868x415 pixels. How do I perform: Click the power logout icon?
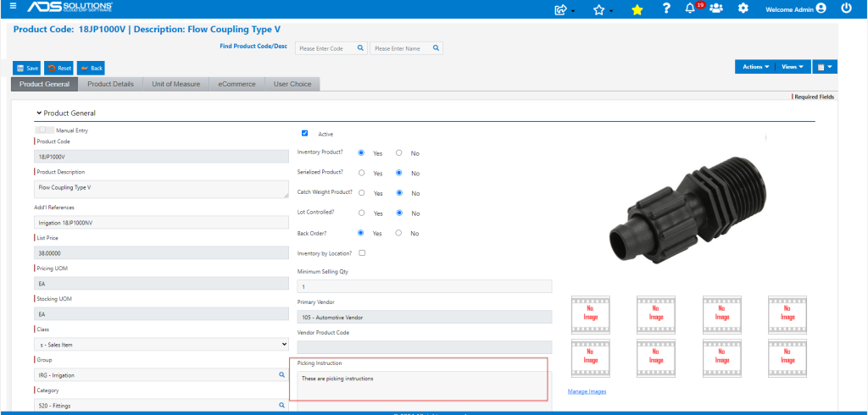(846, 8)
